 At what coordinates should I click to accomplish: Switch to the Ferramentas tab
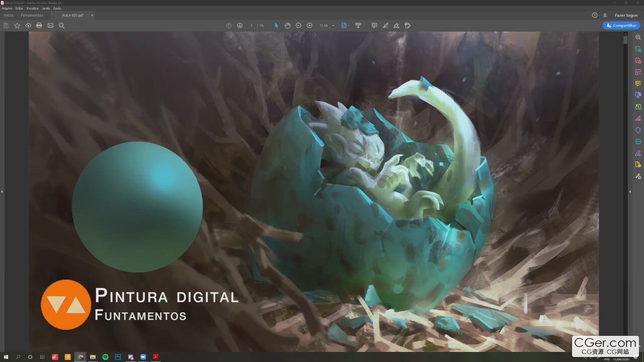pyautogui.click(x=32, y=16)
